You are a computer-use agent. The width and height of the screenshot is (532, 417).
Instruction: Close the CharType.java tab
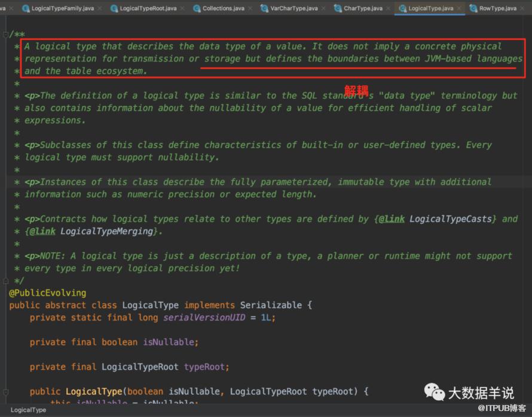[388, 8]
